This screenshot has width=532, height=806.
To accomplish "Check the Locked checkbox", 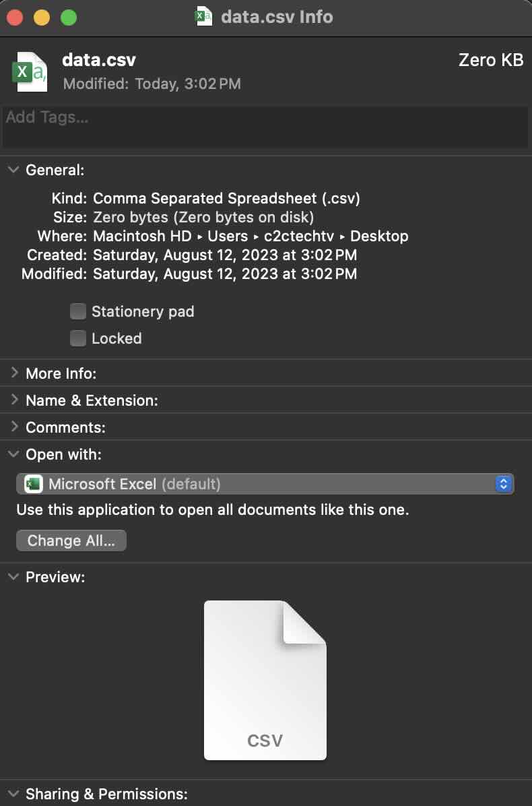I will pyautogui.click(x=78, y=338).
